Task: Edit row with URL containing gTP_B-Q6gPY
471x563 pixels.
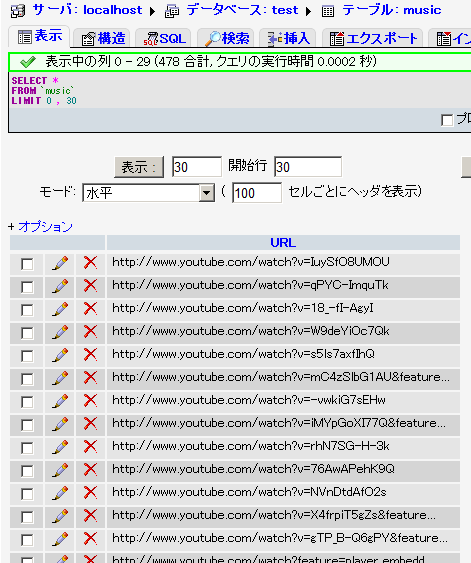Action: coord(60,539)
